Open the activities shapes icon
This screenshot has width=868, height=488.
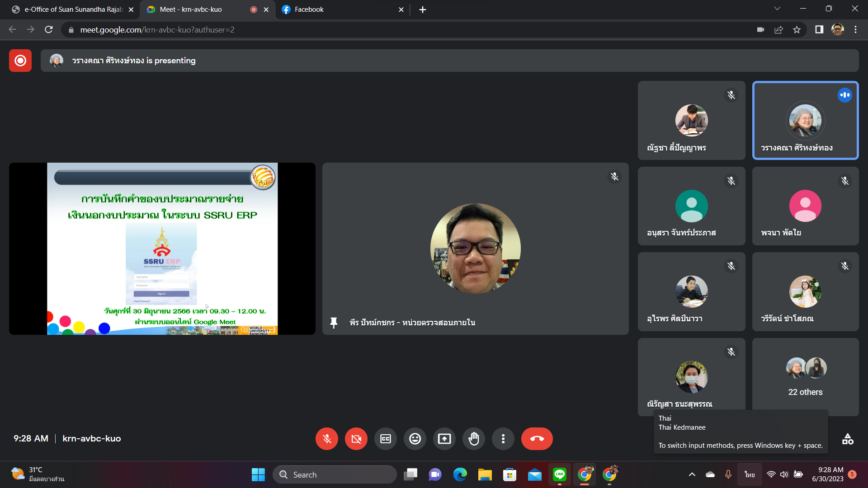click(x=848, y=439)
